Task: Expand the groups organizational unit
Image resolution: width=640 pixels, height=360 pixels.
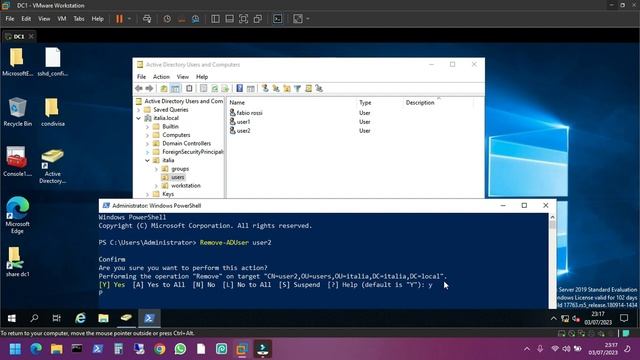Action: [156, 169]
